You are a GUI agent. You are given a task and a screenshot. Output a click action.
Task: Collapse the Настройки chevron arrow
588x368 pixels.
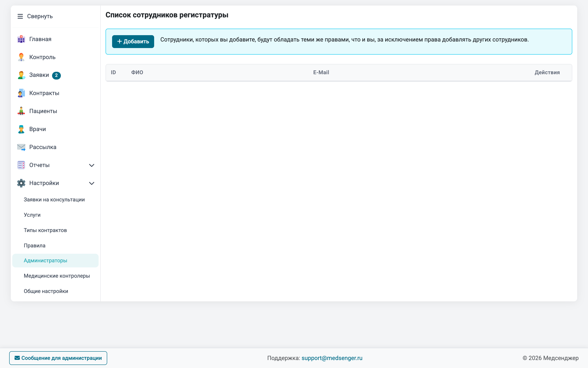[x=92, y=184]
